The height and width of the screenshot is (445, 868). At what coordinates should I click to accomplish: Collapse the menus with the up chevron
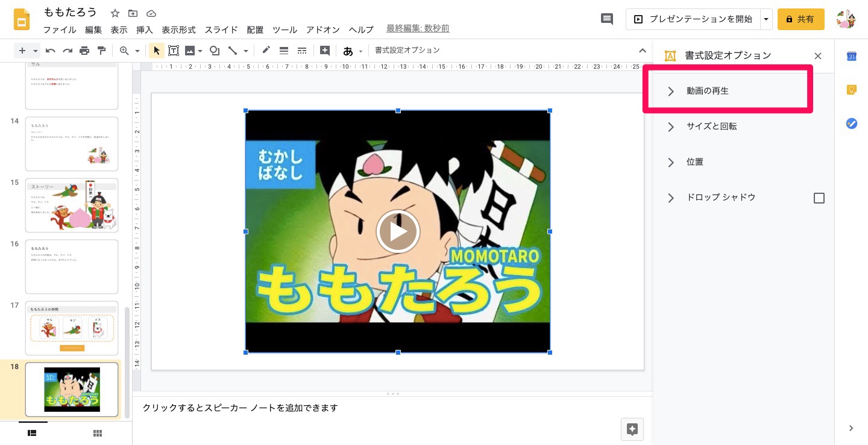click(x=643, y=51)
